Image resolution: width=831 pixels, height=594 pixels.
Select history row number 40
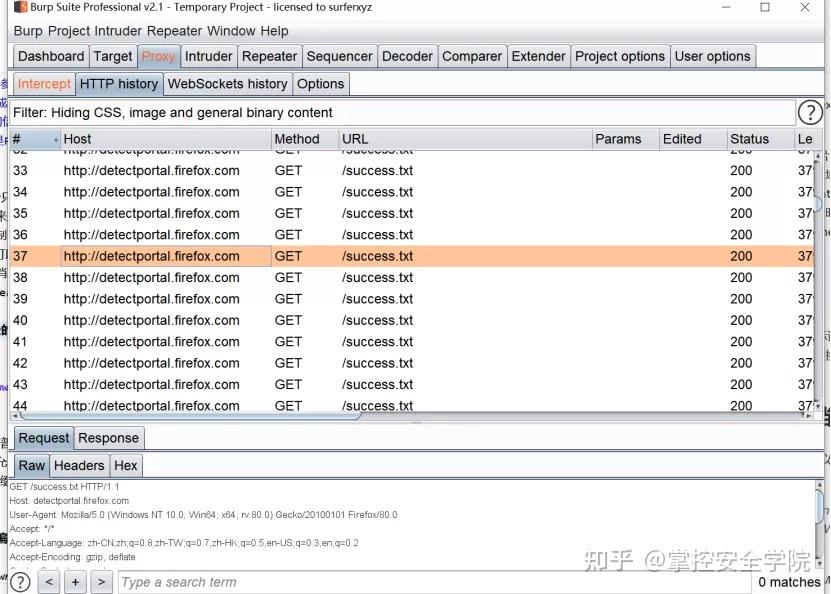point(411,321)
